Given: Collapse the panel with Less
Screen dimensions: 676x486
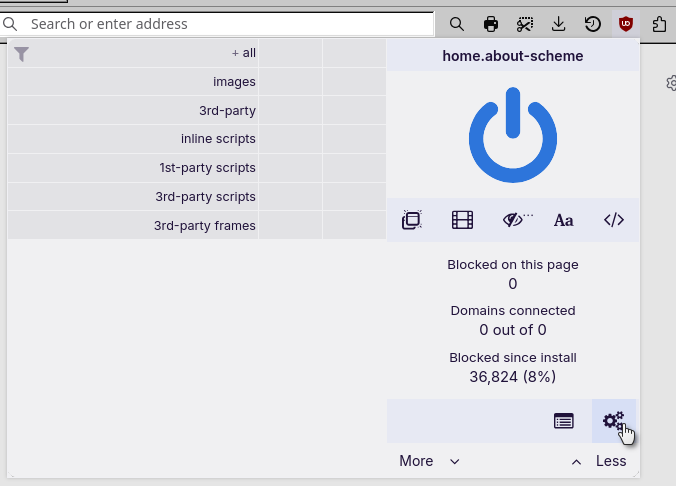Looking at the screenshot, I should 599,461.
